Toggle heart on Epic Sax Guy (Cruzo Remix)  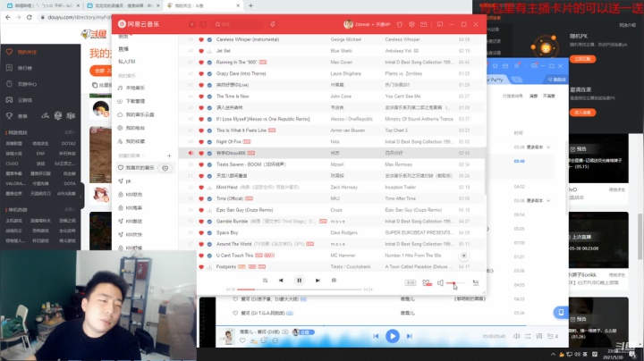tap(201, 210)
